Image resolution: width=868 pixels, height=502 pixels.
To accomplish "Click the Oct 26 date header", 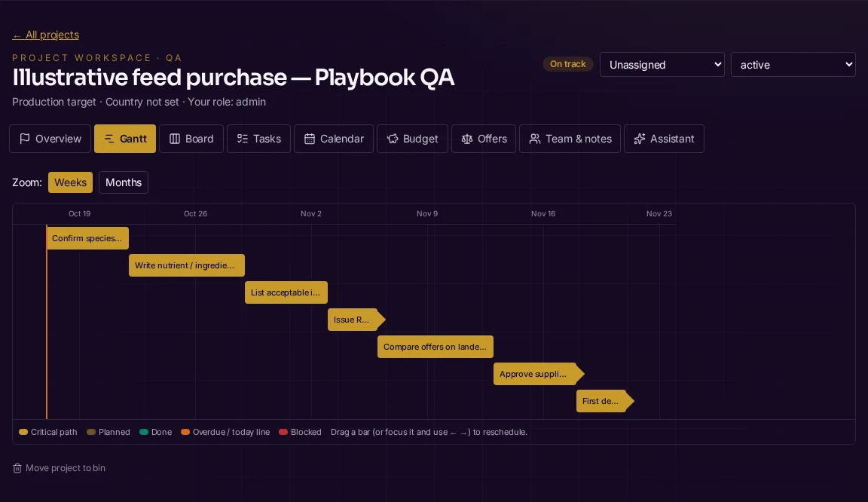I will (x=195, y=214).
